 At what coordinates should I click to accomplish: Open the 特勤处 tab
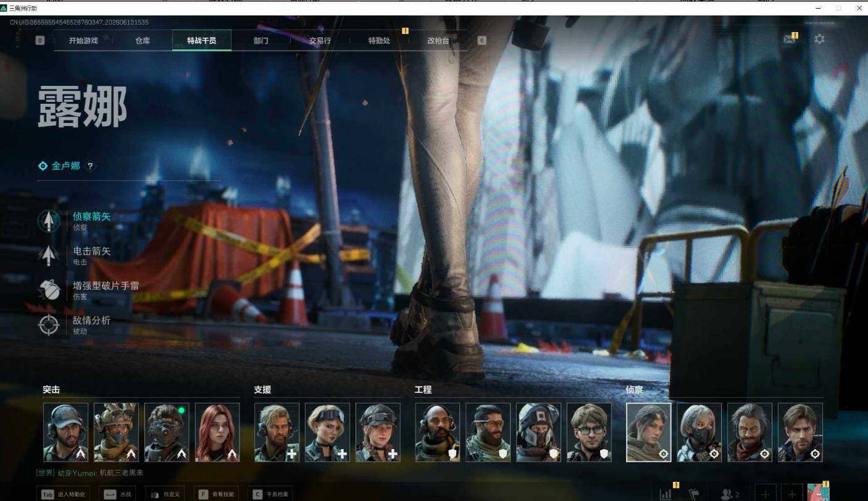379,41
